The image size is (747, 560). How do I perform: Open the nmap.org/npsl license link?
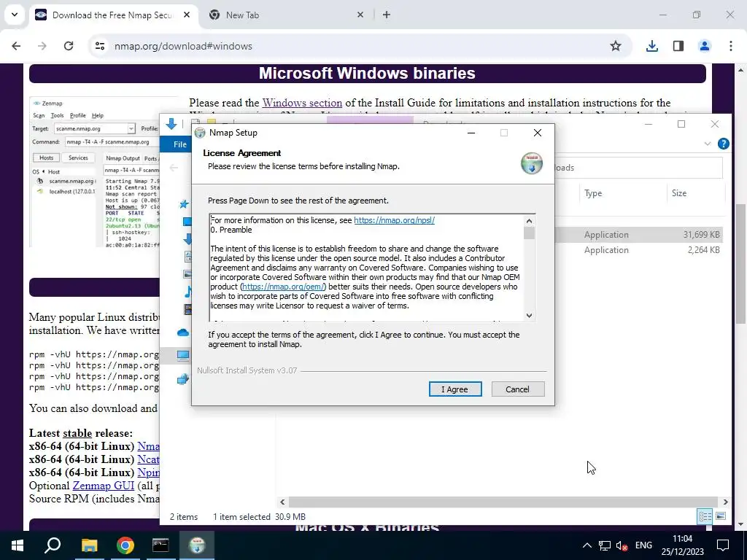tap(394, 220)
